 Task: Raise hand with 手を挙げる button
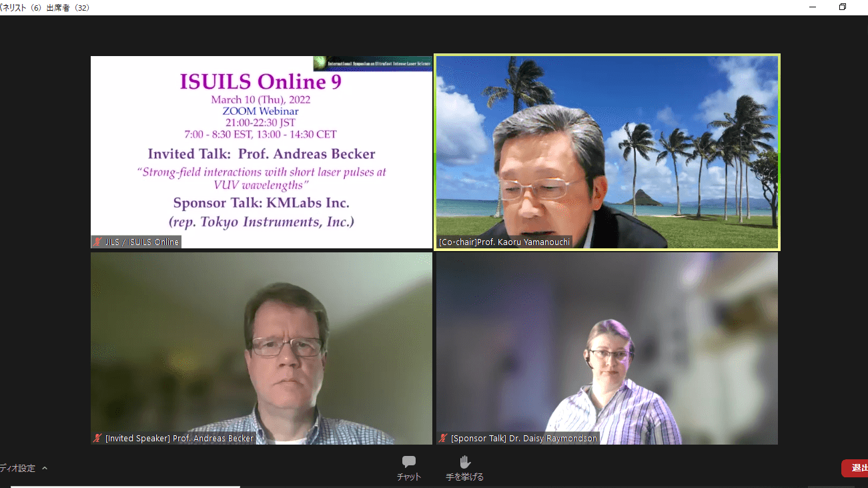(x=465, y=467)
